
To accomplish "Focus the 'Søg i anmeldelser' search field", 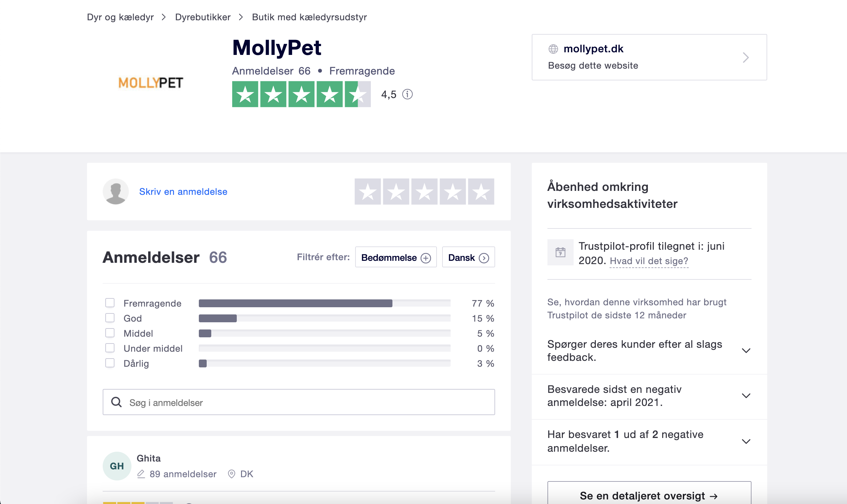I will pos(306,402).
